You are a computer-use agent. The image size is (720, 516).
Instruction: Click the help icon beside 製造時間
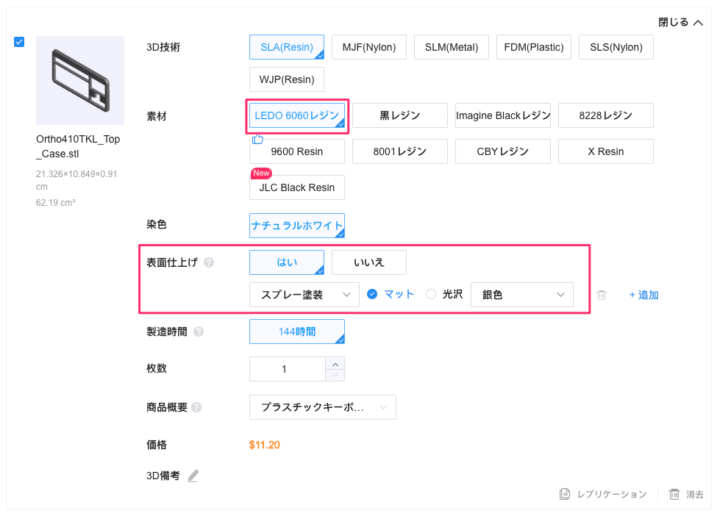[198, 332]
